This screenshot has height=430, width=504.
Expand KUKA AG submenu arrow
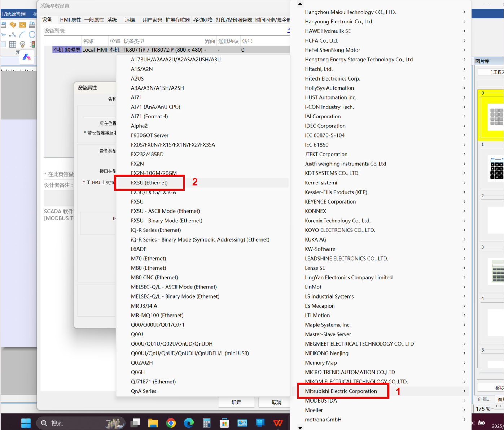pyautogui.click(x=464, y=239)
